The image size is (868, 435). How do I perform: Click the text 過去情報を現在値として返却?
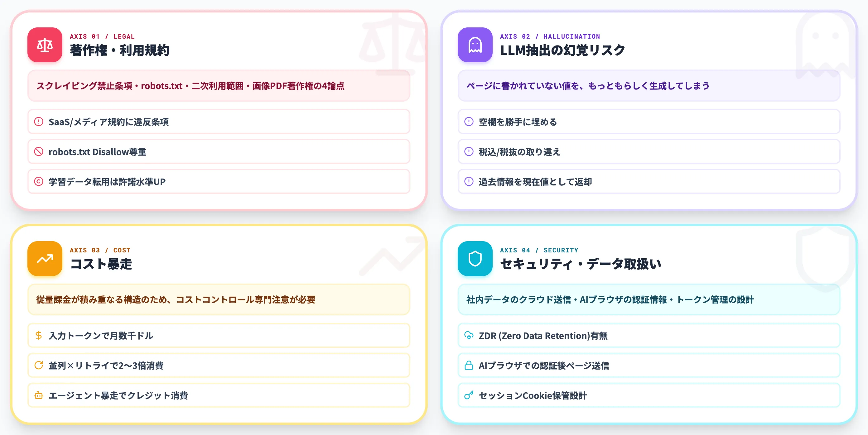(535, 182)
